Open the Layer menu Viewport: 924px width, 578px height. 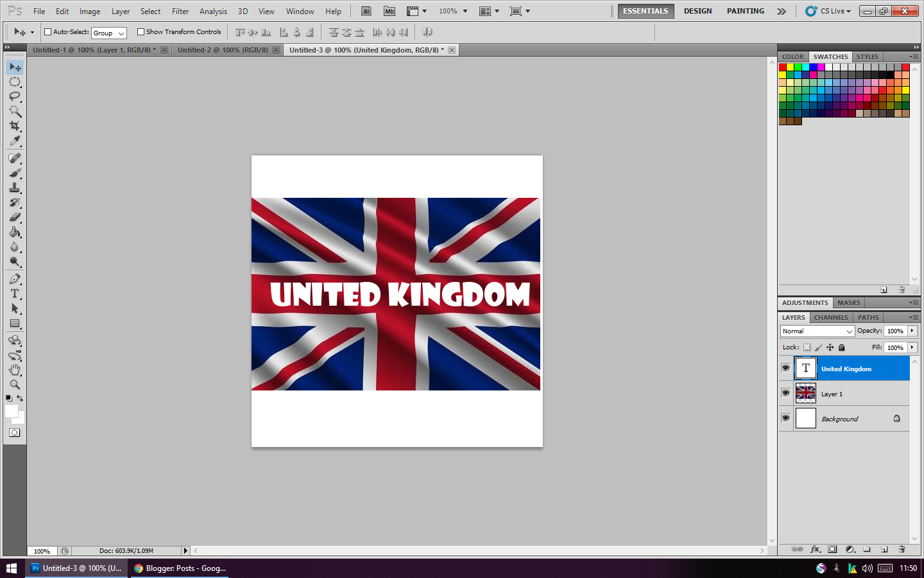[x=121, y=11]
